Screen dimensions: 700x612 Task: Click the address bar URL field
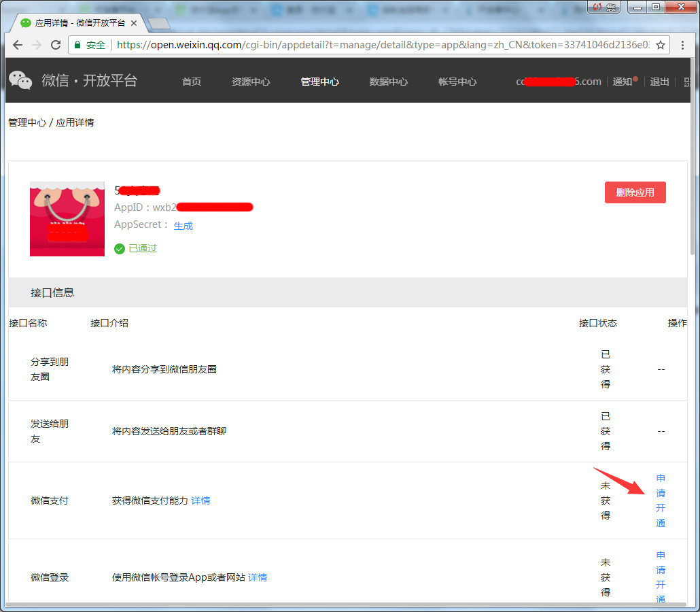point(381,45)
